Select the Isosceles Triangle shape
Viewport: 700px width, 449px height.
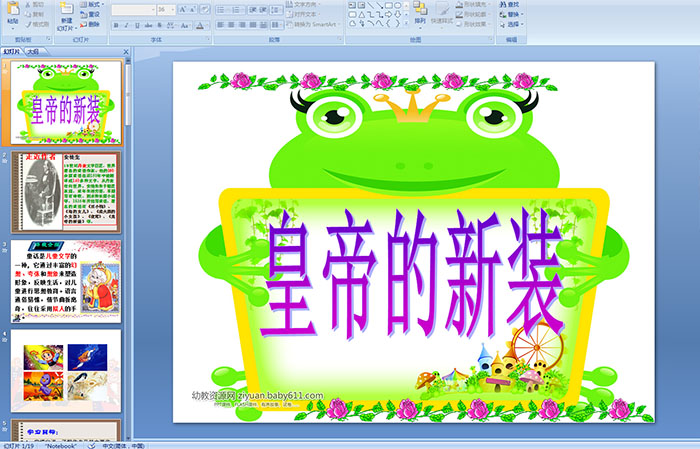[x=361, y=14]
